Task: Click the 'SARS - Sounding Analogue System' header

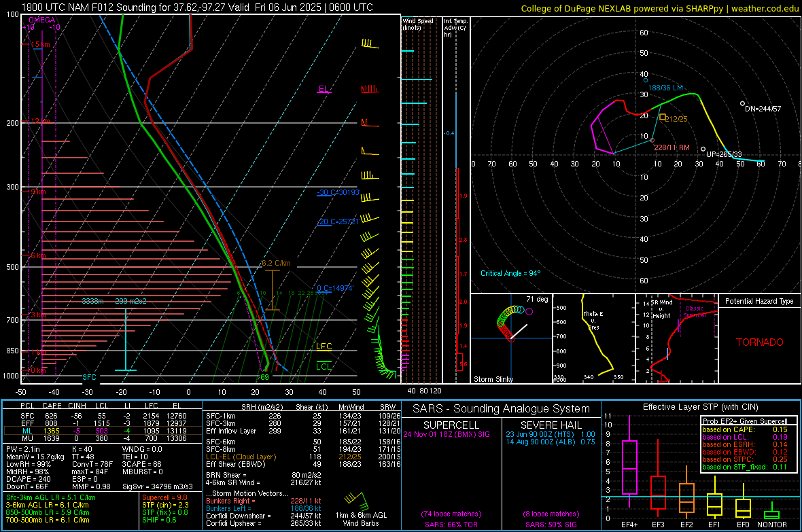Action: tap(501, 409)
